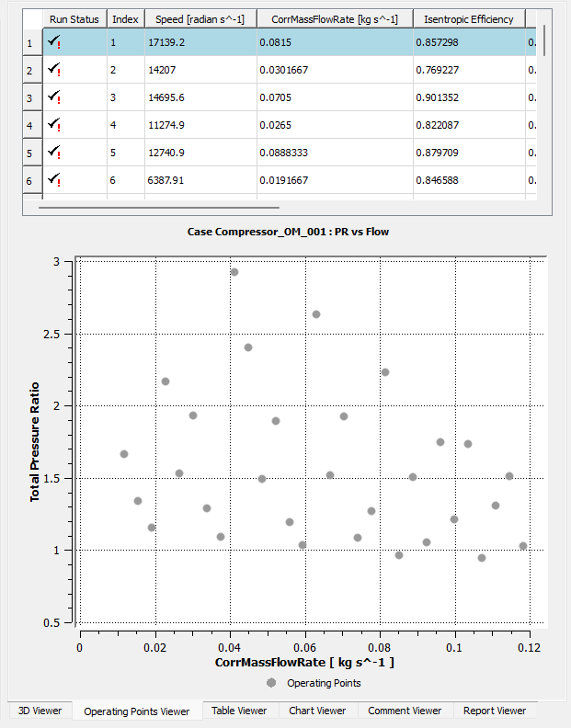Click run status icon in row 4

54,124
